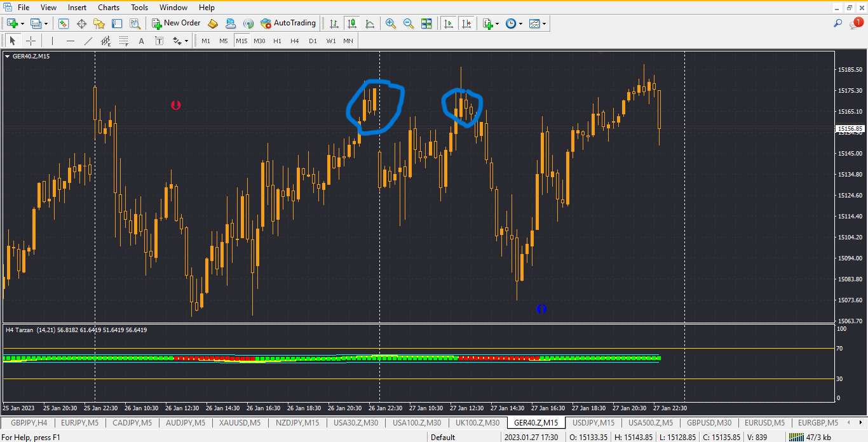
Task: Expand the Periodicity clock dropdown arrow
Action: tap(521, 23)
